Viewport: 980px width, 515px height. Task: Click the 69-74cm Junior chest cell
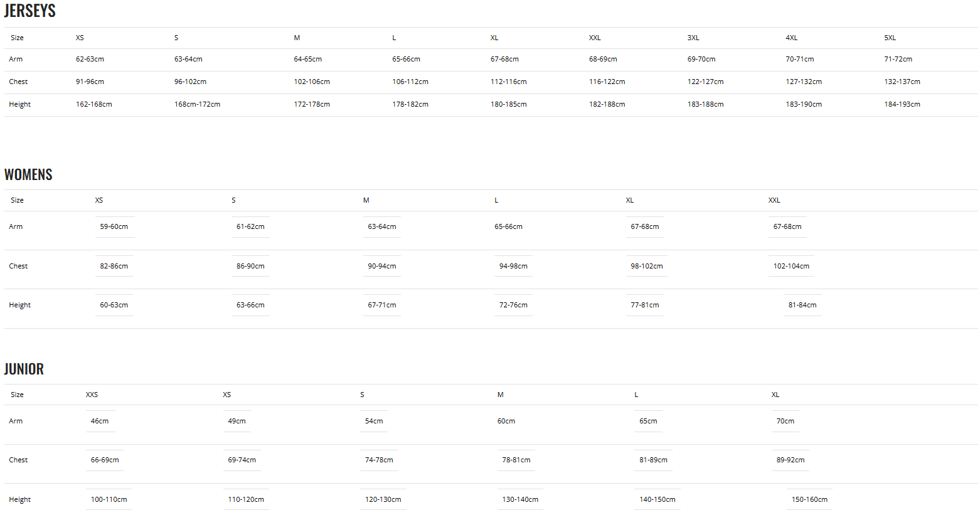tap(242, 460)
